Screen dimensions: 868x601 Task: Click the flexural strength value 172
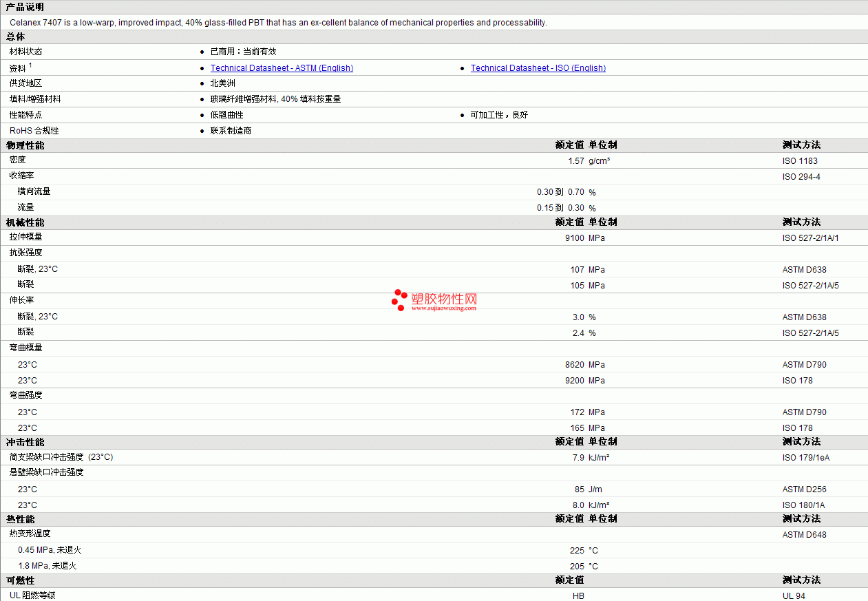pos(577,412)
